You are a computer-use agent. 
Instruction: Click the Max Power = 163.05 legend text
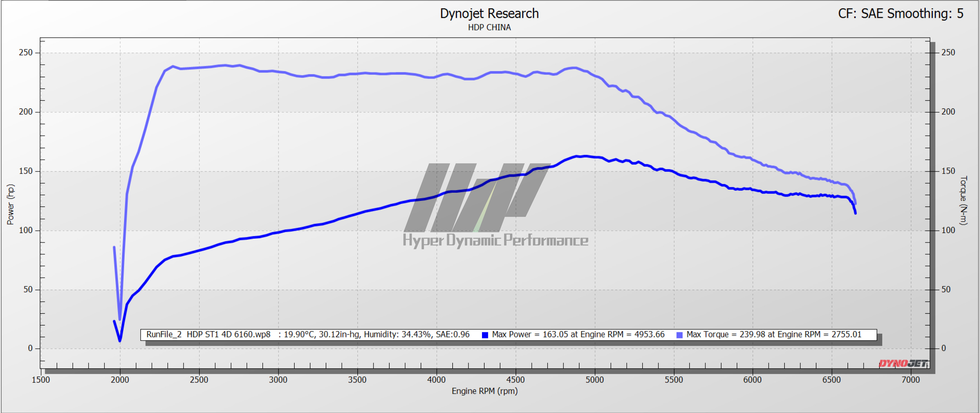pyautogui.click(x=578, y=335)
